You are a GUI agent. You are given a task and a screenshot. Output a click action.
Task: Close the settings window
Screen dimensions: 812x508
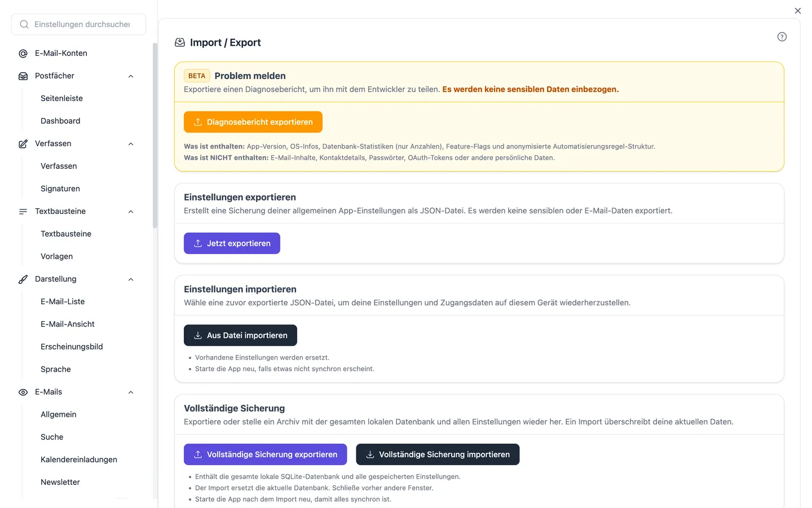(x=798, y=11)
